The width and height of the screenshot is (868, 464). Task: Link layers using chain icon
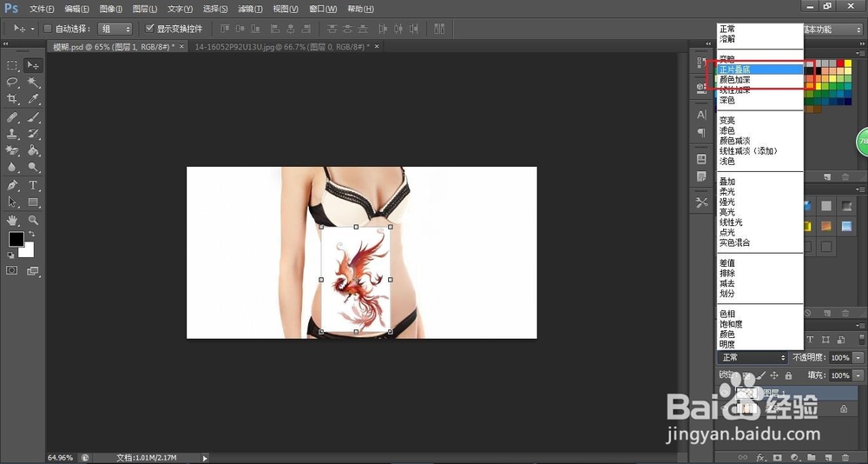coord(744,457)
